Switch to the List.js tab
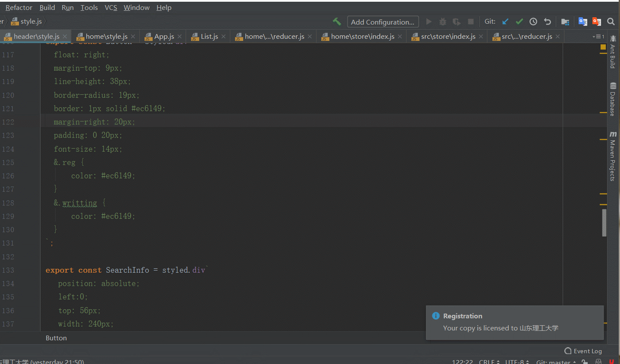 [209, 37]
